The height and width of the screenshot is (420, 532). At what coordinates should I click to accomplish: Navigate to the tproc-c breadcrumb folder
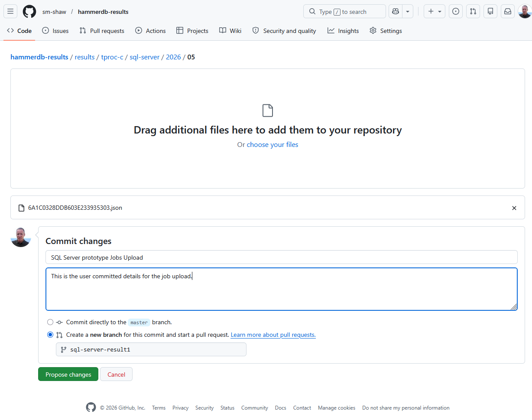tap(112, 57)
